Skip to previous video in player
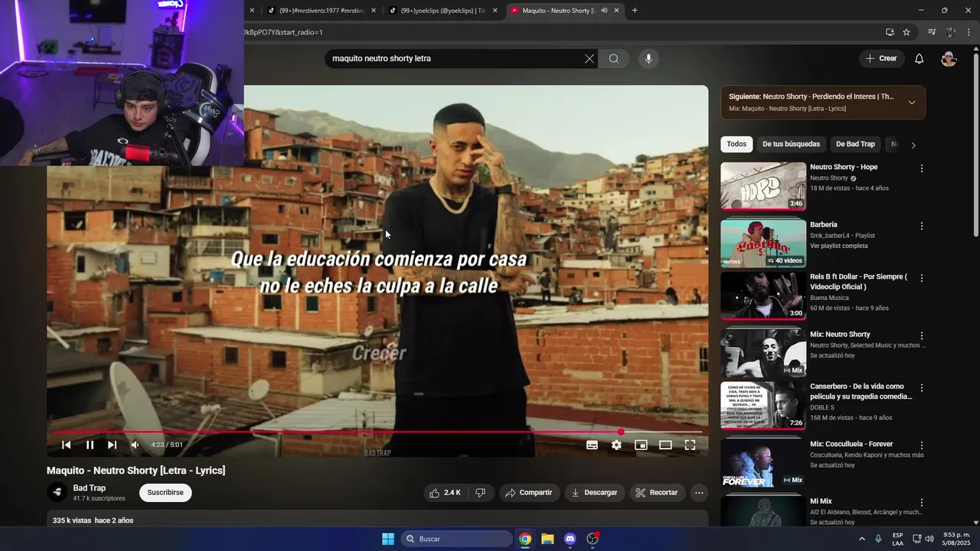This screenshot has width=980, height=551. click(x=67, y=445)
